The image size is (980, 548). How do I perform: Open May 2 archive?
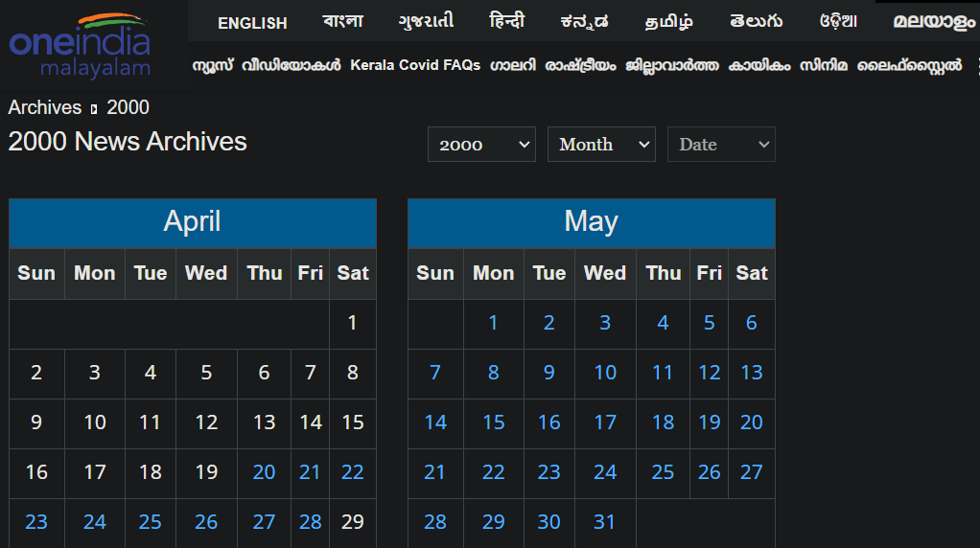click(548, 323)
